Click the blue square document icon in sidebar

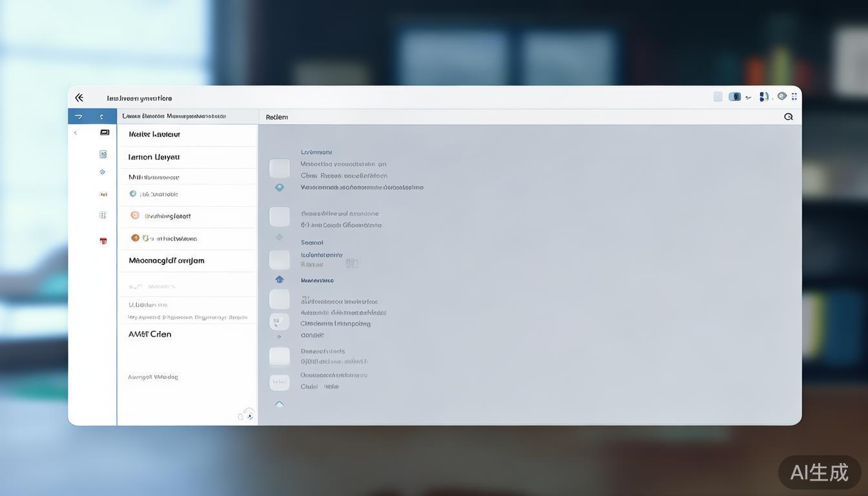coord(103,154)
